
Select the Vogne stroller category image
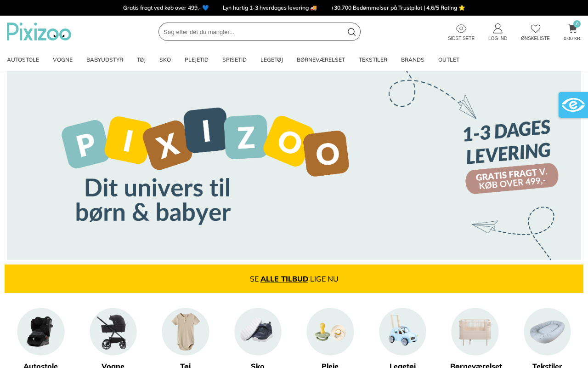pos(113,332)
